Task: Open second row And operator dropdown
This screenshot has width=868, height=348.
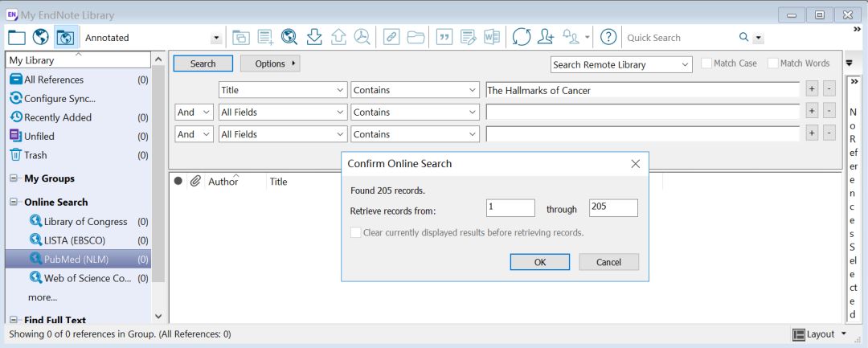Action: 194,112
